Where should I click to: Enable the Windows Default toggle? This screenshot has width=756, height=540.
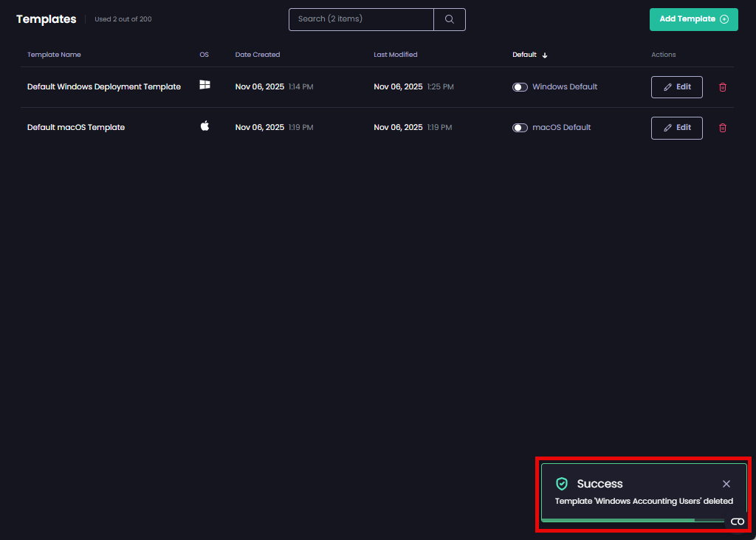[520, 86]
